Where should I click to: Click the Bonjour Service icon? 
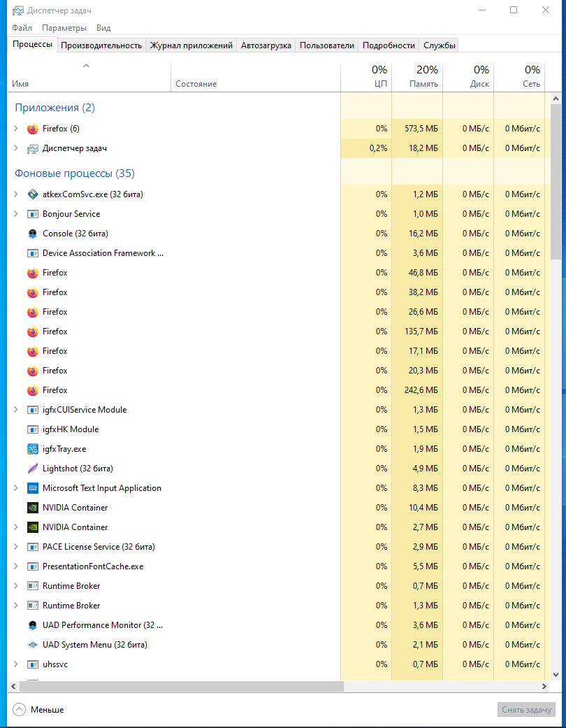point(32,214)
